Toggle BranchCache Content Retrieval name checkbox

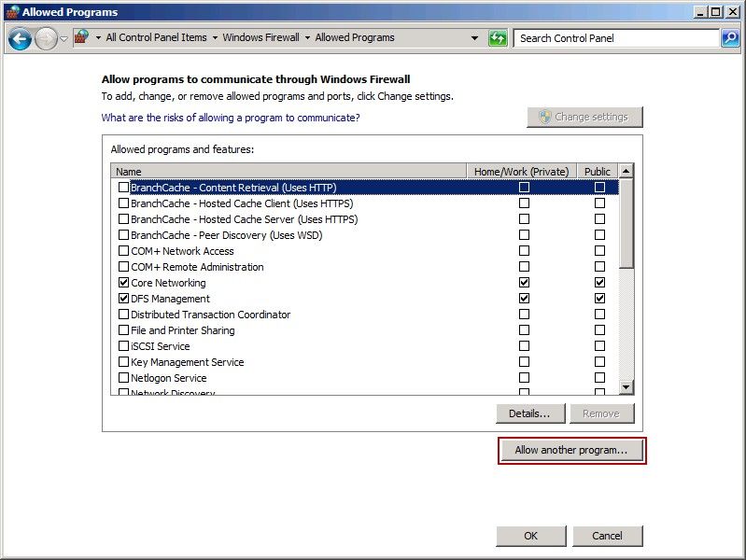123,187
